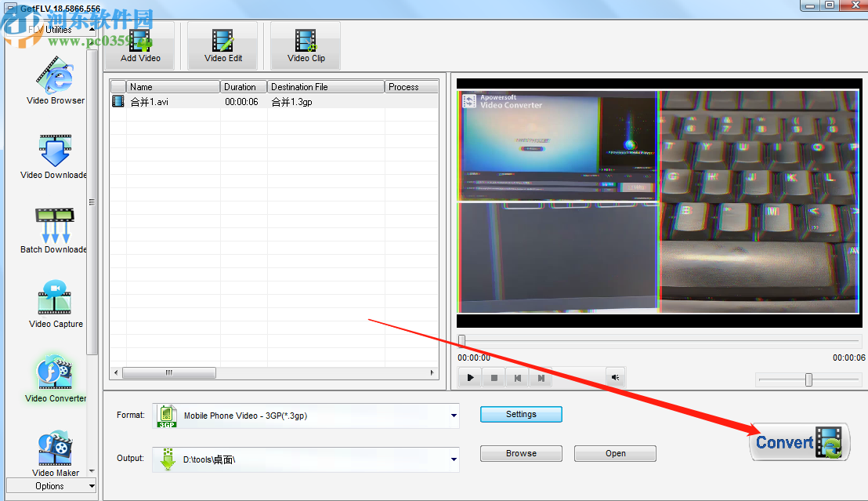The height and width of the screenshot is (501, 868).
Task: Select the file row 合并1.avi
Action: tap(274, 101)
